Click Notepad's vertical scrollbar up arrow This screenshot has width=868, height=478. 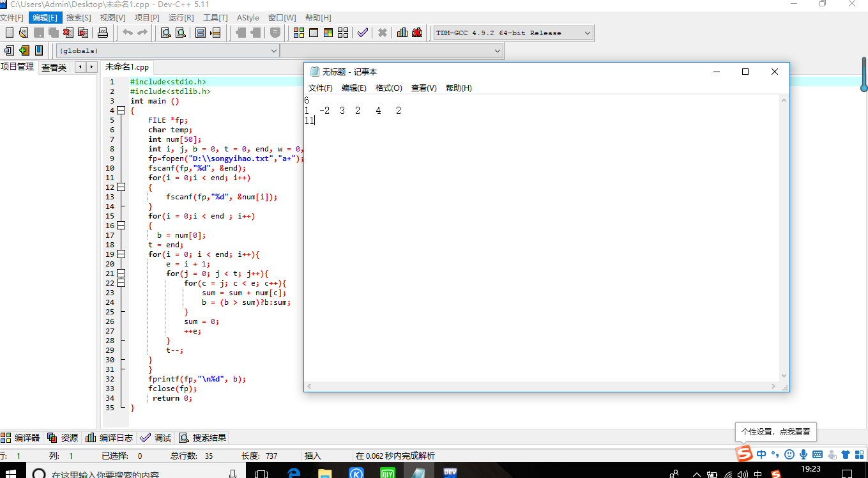(x=784, y=100)
